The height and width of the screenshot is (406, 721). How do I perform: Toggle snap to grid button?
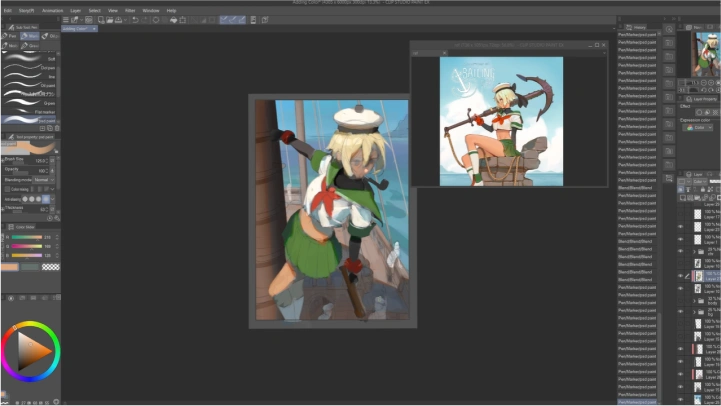(241, 20)
